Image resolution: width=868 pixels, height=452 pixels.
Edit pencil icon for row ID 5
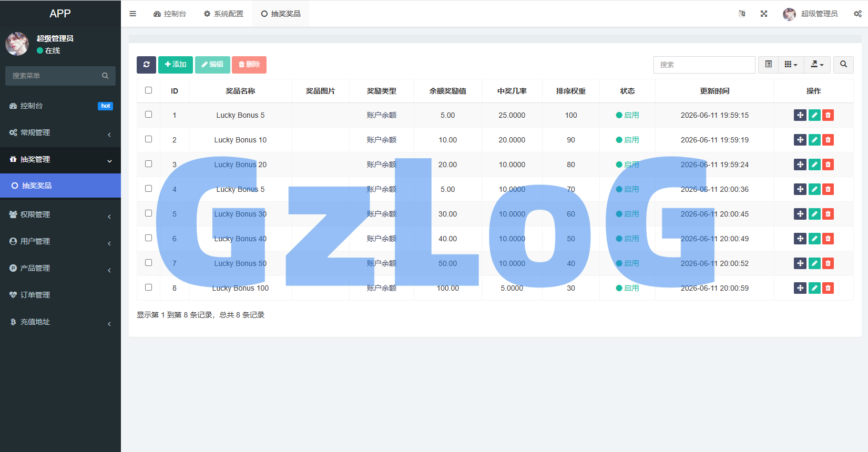pyautogui.click(x=814, y=214)
